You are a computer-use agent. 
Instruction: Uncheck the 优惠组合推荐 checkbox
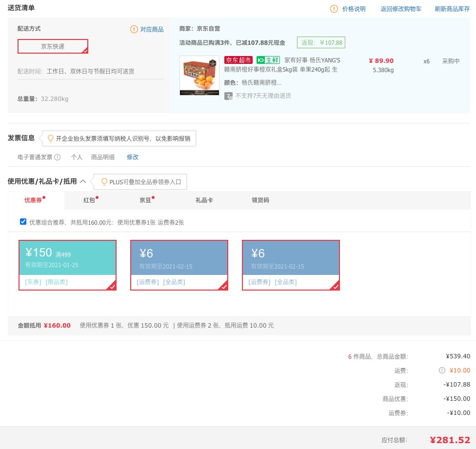pyautogui.click(x=23, y=222)
